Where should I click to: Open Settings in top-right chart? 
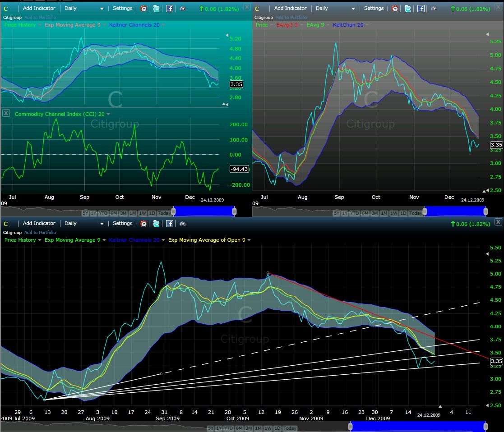click(374, 9)
